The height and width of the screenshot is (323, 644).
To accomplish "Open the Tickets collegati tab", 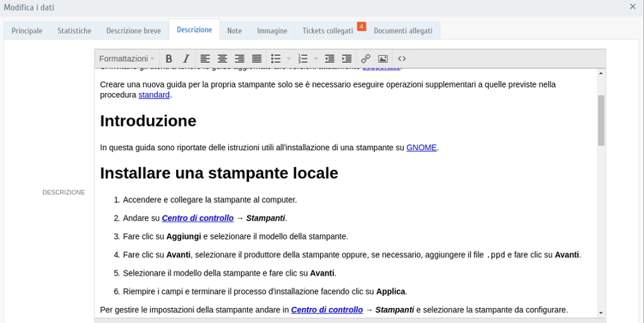I will tap(328, 31).
